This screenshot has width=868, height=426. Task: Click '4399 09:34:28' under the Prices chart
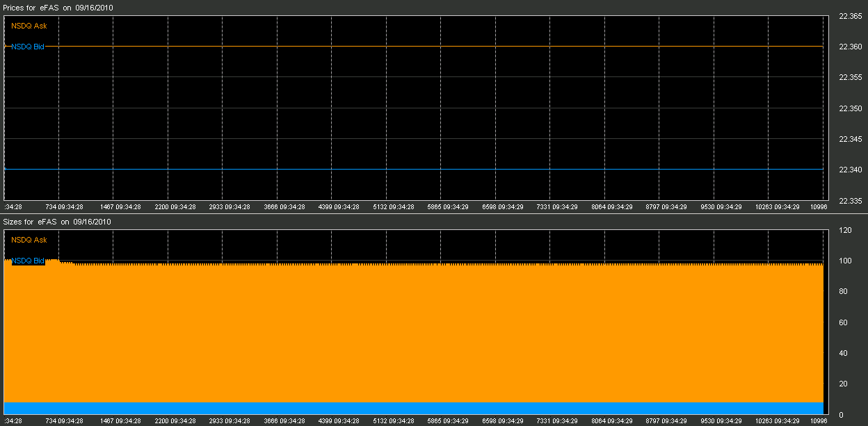[x=339, y=207]
